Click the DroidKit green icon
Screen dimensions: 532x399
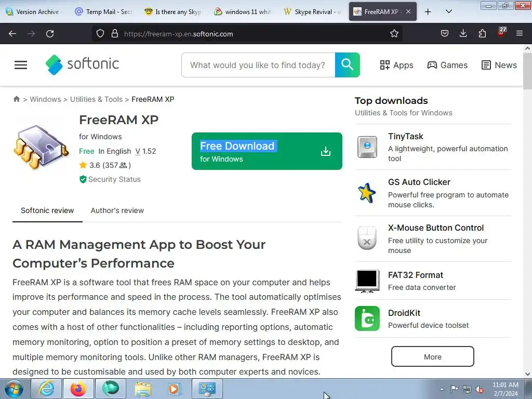(367, 318)
